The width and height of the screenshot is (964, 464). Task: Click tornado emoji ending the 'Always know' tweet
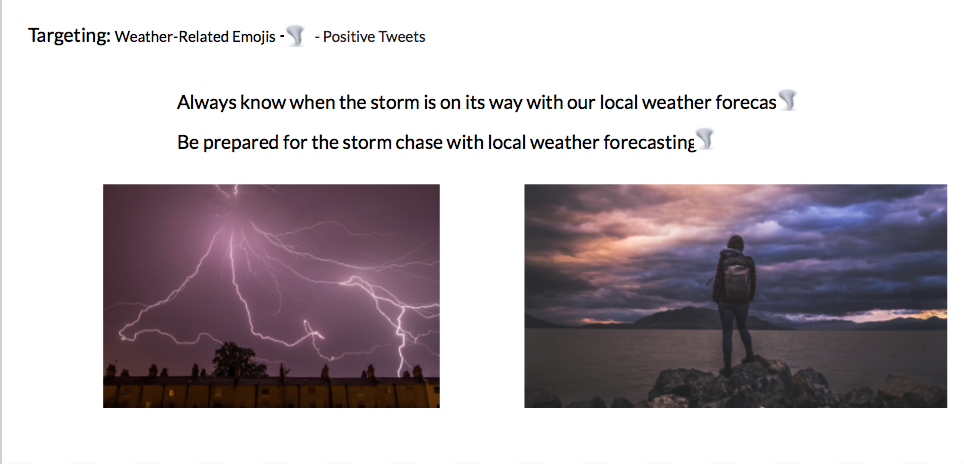pos(788,100)
